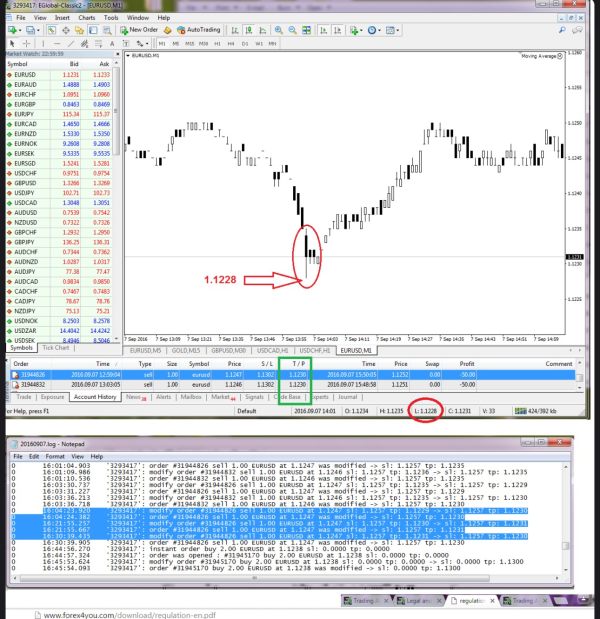The height and width of the screenshot is (619, 600).
Task: Click the zoom out magnifier icon
Action: (292, 30)
